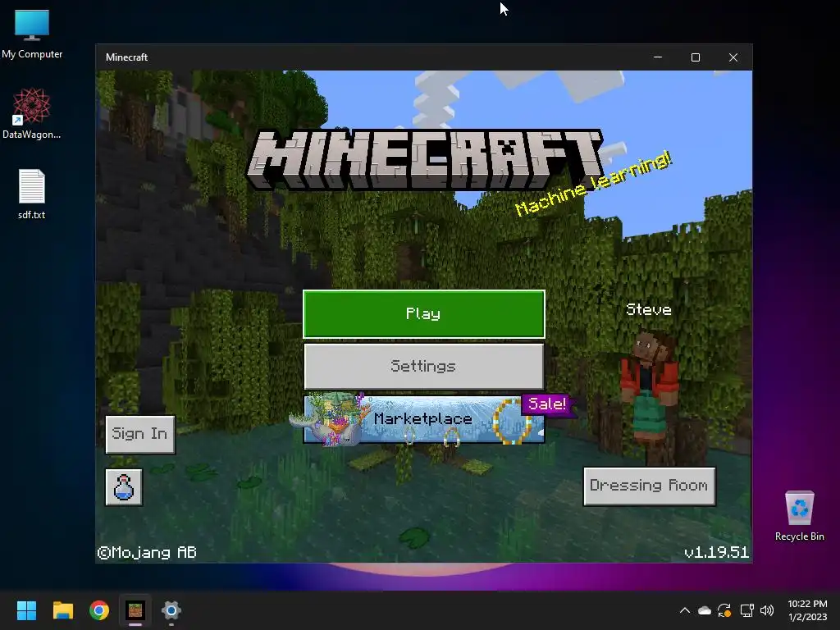Maximize the Minecraft window
This screenshot has height=630, width=840.
pyautogui.click(x=696, y=57)
